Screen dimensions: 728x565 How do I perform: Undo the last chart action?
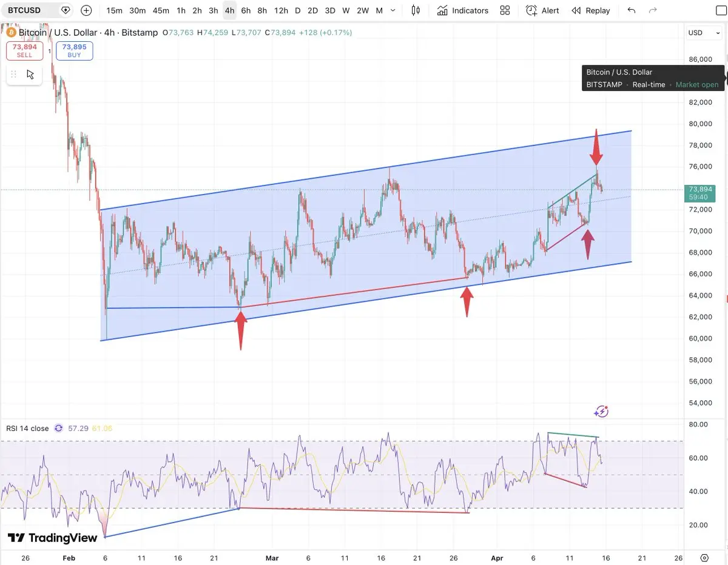click(x=632, y=10)
